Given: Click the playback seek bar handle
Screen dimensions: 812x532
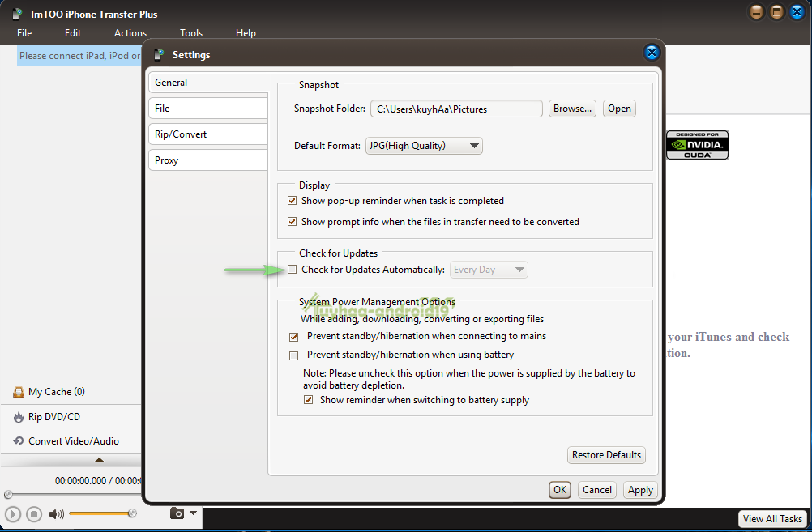Looking at the screenshot, I should point(8,494).
